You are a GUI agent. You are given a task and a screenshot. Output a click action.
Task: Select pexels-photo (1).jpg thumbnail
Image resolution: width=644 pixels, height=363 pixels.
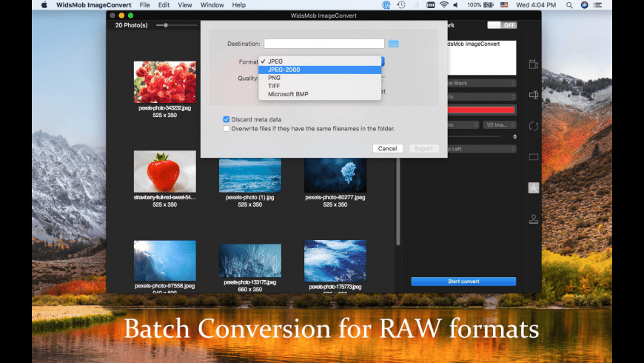point(250,175)
